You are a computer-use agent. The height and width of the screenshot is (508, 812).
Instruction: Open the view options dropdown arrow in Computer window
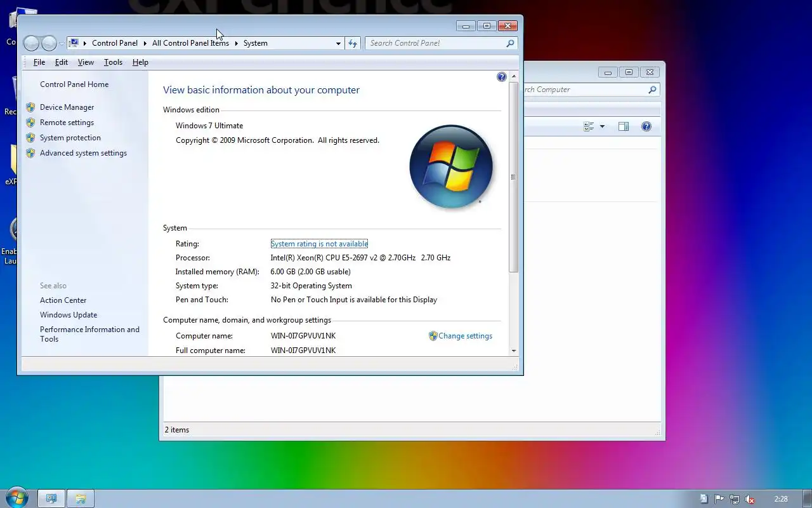click(602, 126)
